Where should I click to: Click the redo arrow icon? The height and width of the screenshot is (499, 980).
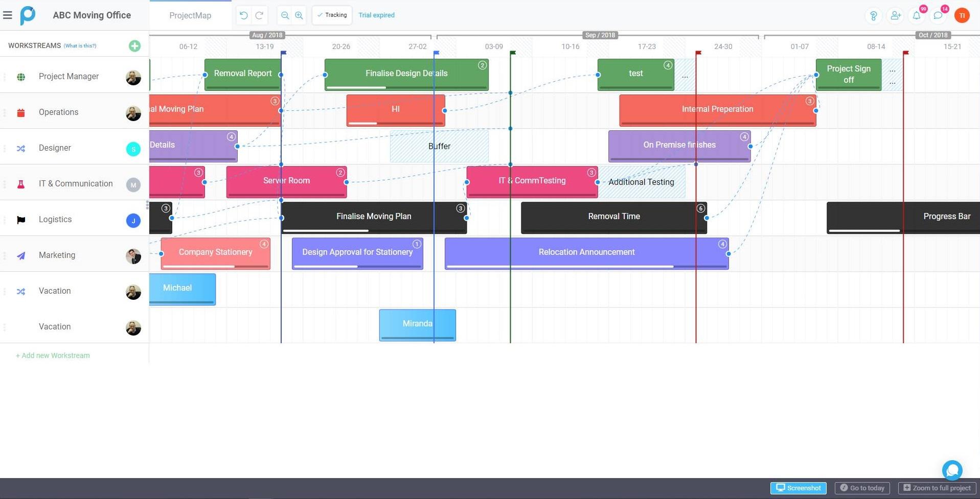(x=259, y=15)
